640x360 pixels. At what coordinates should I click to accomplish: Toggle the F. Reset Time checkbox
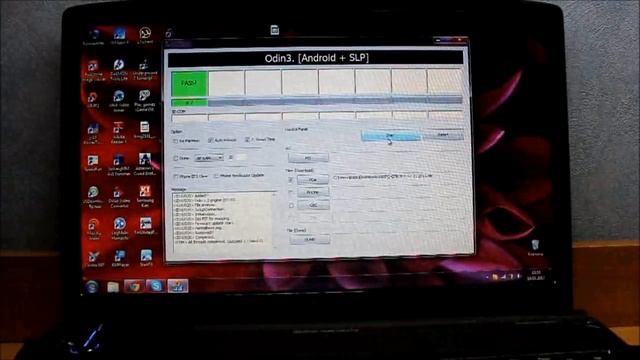[x=247, y=140]
